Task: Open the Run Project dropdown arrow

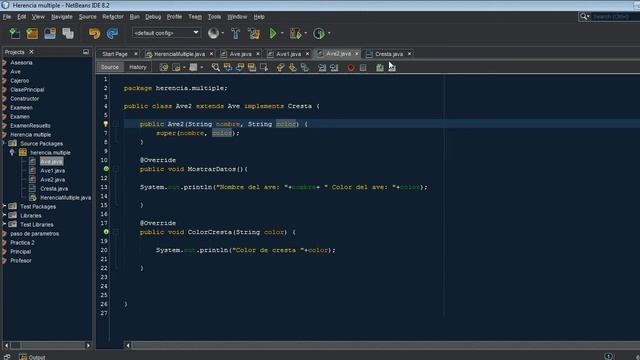Action: (282, 33)
